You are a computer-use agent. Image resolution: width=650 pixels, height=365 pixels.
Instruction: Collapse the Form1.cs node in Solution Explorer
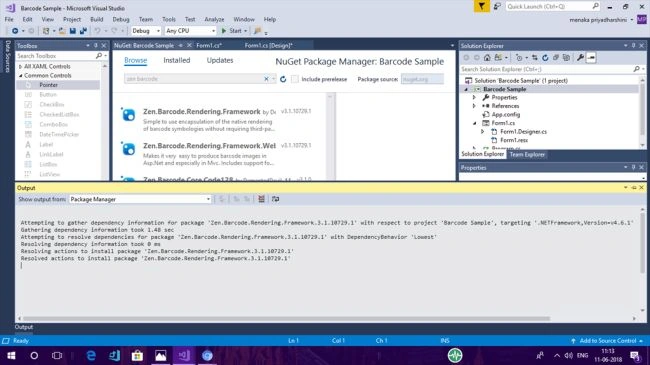coord(474,123)
